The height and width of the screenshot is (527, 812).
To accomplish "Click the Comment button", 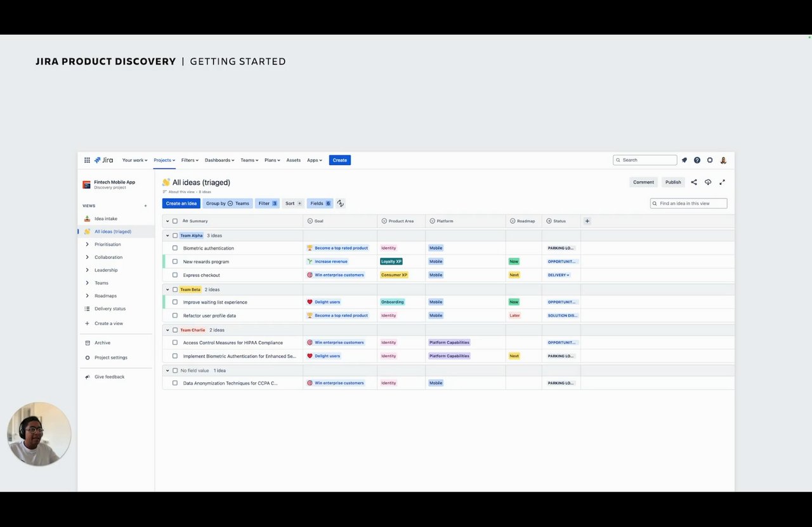I will [x=643, y=182].
